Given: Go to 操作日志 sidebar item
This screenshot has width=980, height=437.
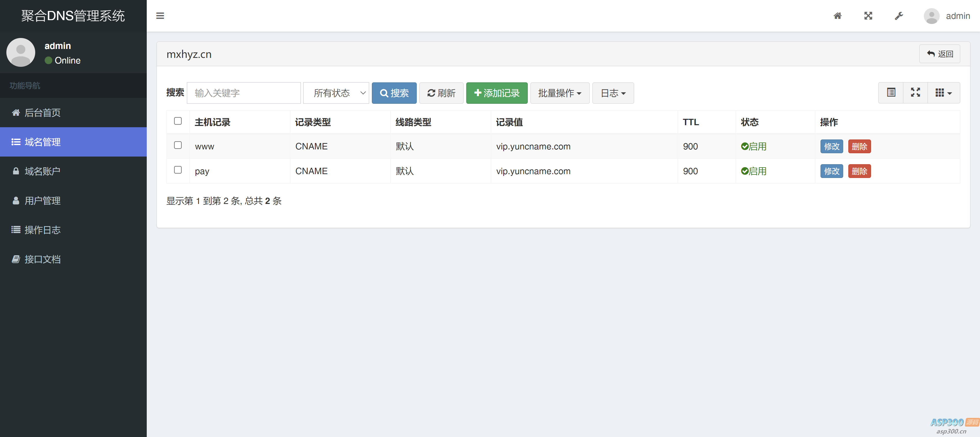Looking at the screenshot, I should pos(43,230).
